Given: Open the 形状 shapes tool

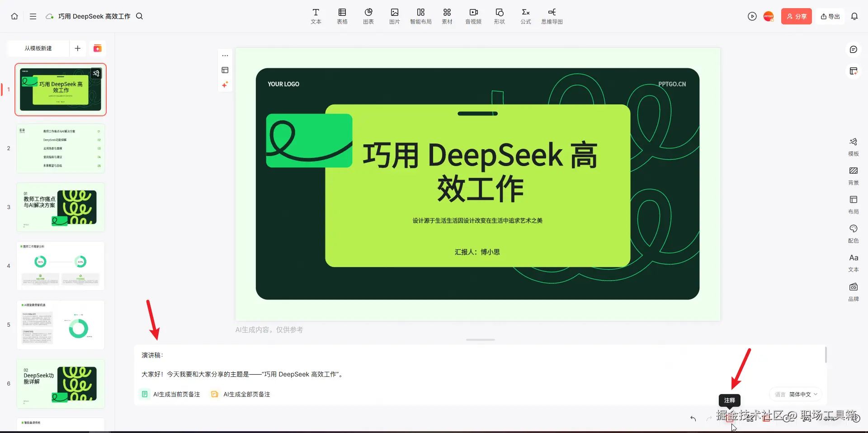Looking at the screenshot, I should tap(500, 16).
